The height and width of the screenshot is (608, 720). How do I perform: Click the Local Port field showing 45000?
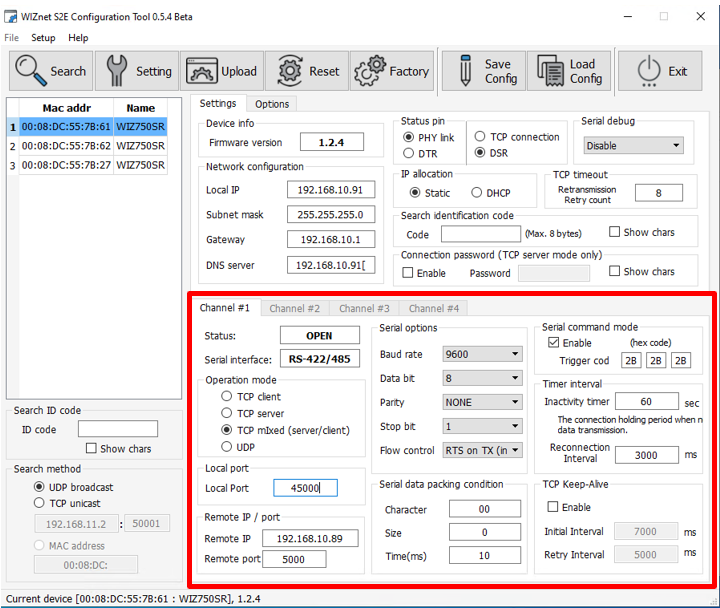point(305,488)
